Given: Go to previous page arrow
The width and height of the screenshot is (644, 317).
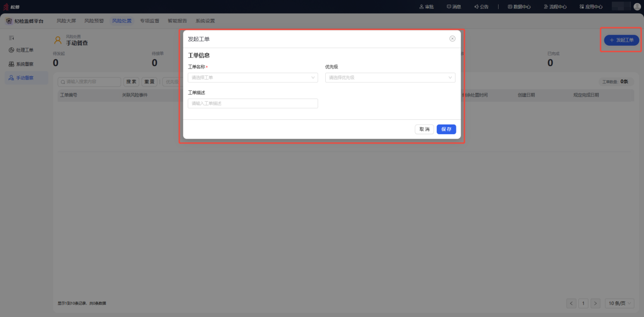Looking at the screenshot, I should click(x=571, y=303).
